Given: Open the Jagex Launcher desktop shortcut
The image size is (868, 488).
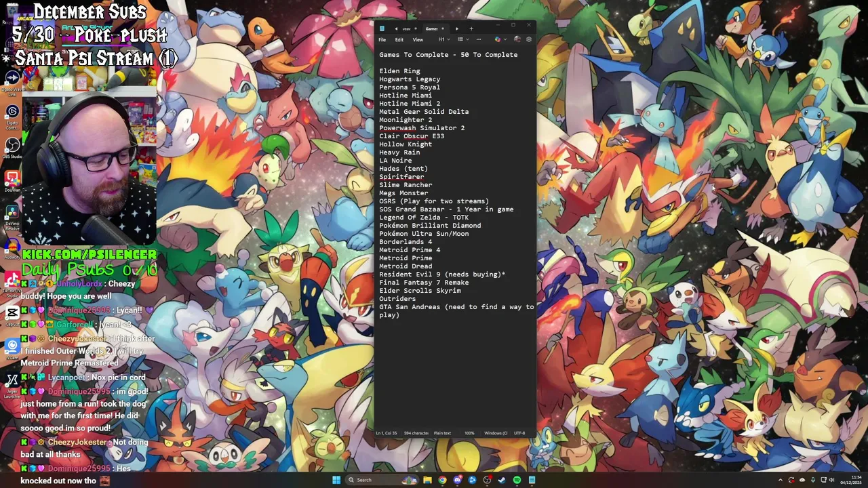Looking at the screenshot, I should pos(12,385).
